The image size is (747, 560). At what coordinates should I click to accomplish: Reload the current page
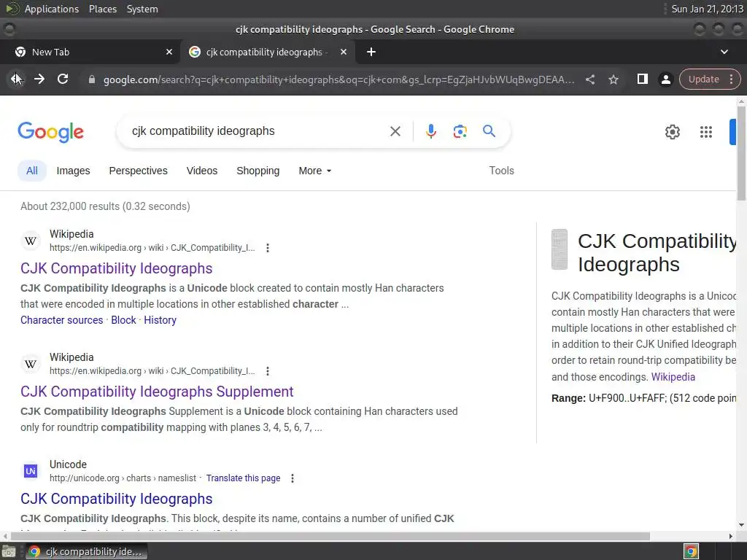(63, 79)
